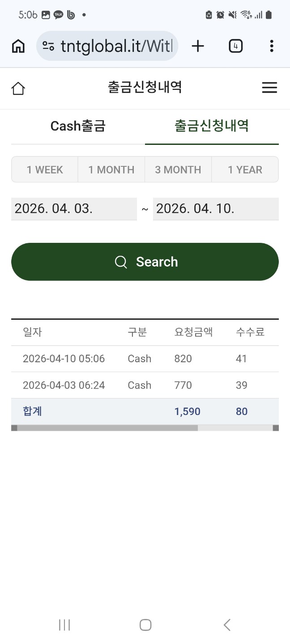This screenshot has width=290, height=644.
Task: Open the hamburger navigation menu
Action: point(269,88)
